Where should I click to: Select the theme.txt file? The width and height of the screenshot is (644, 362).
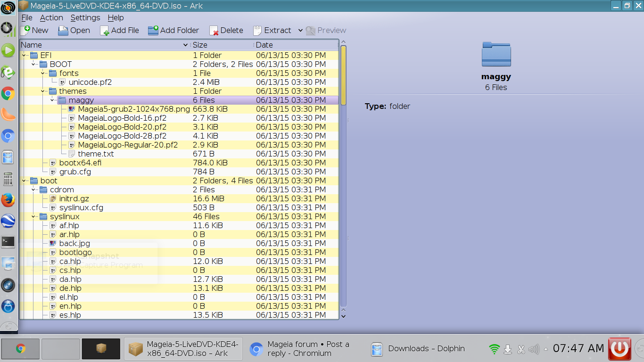point(96,154)
